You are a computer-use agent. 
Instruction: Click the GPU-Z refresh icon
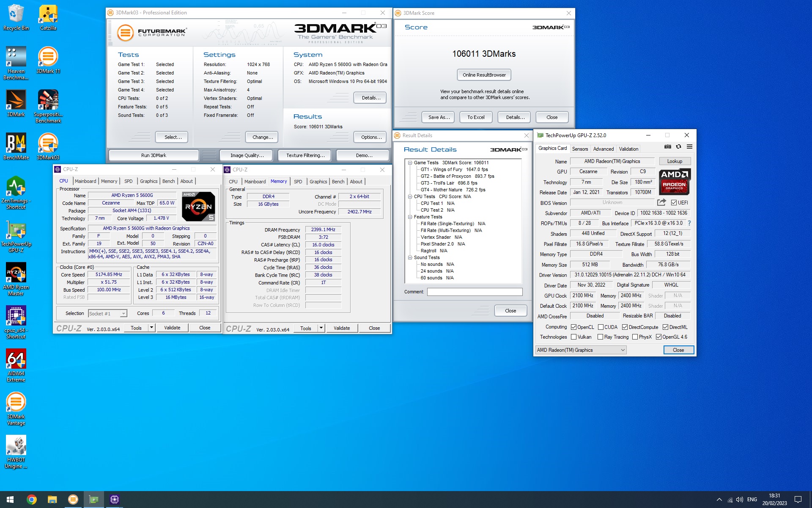click(678, 147)
